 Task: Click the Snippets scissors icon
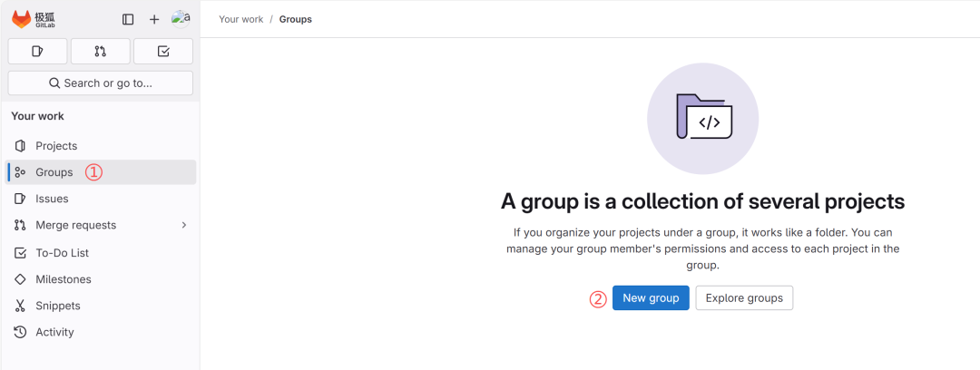tap(20, 306)
